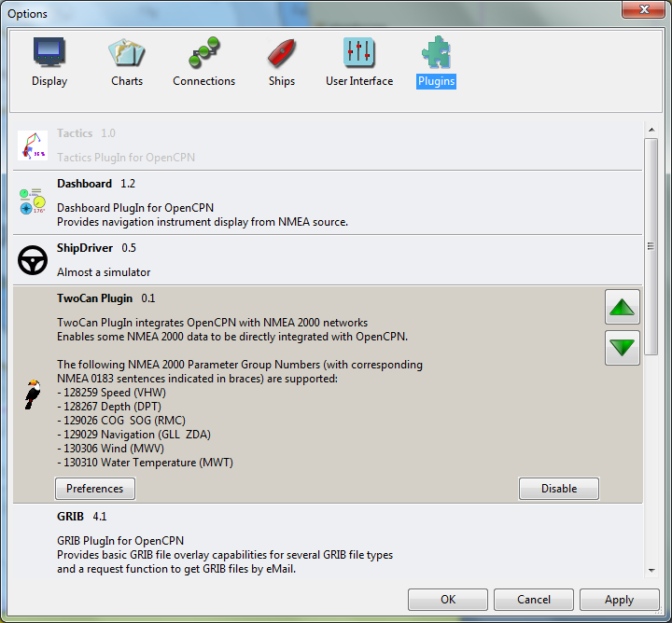Click 'Tactics PlugIn for OpenCPN' text
The image size is (672, 623).
pos(126,158)
